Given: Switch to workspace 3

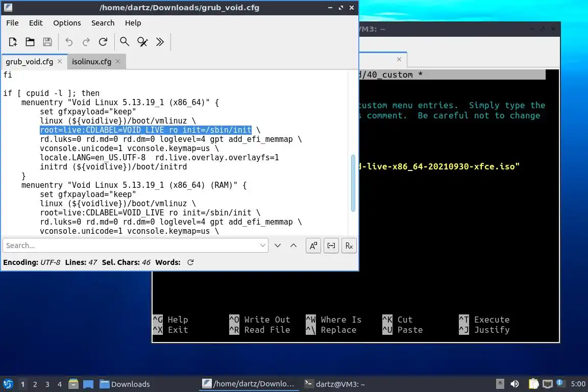Looking at the screenshot, I should point(47,384).
